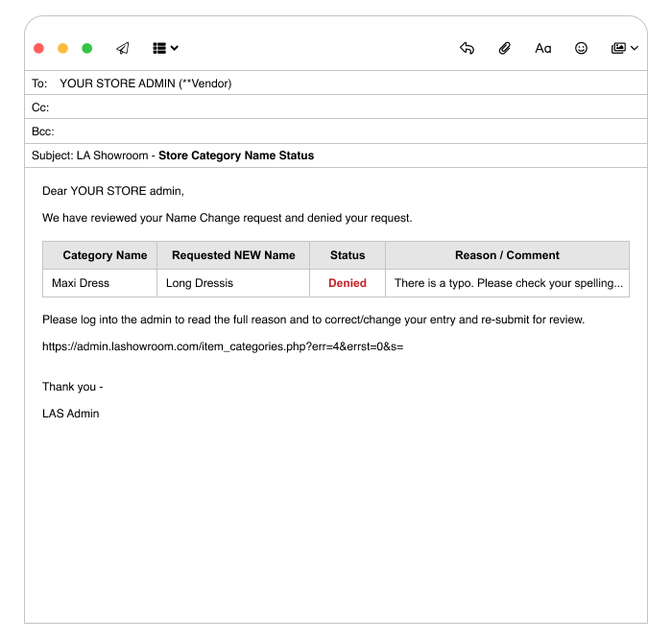The image size is (672, 641).
Task: Click the reply arrow icon
Action: click(x=467, y=48)
